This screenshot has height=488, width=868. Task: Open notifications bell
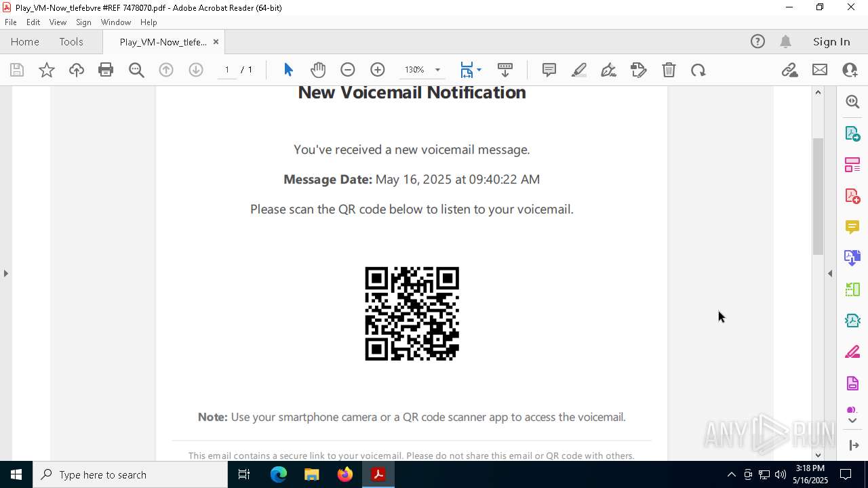click(x=785, y=41)
